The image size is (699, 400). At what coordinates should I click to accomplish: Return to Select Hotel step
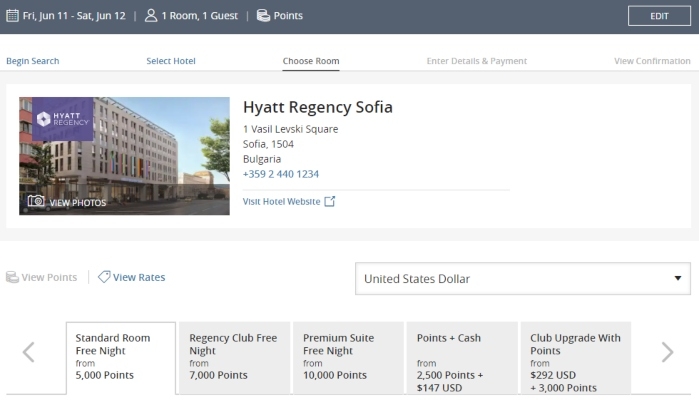click(x=171, y=61)
